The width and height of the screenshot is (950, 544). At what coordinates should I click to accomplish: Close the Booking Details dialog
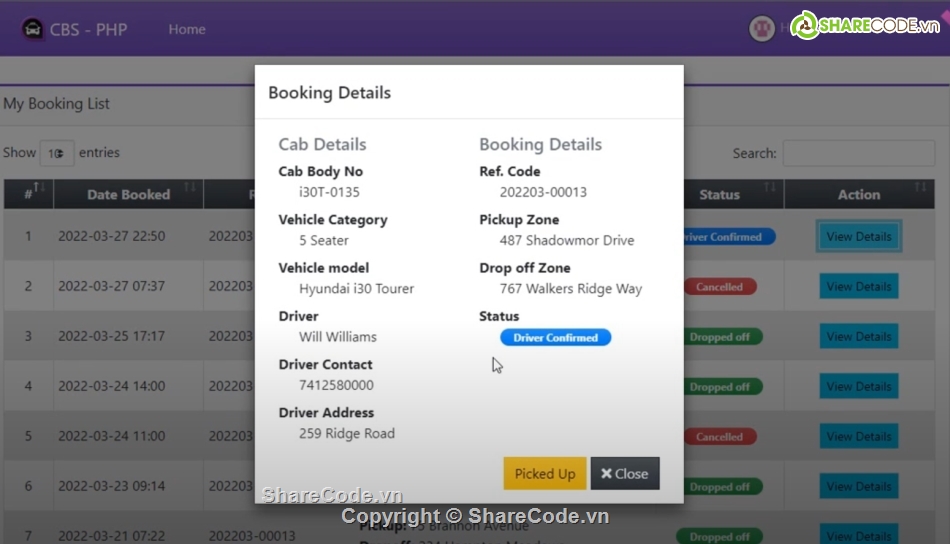pos(625,473)
